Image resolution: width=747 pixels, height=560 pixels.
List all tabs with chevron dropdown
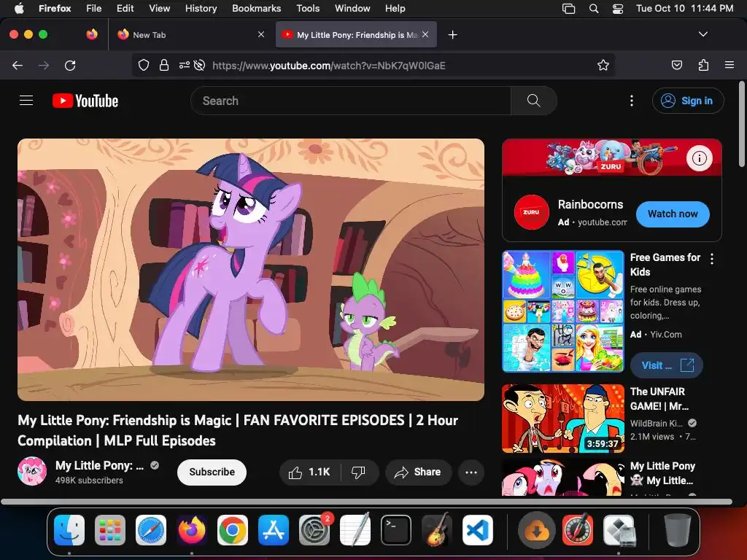pyautogui.click(x=703, y=34)
